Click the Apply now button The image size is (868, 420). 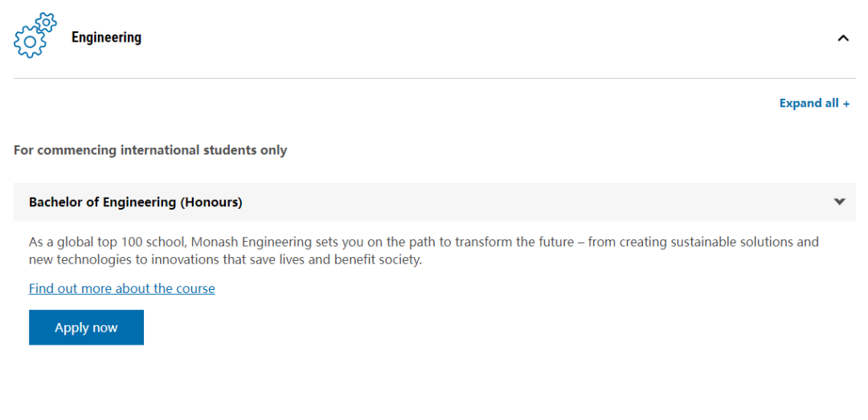click(x=86, y=328)
